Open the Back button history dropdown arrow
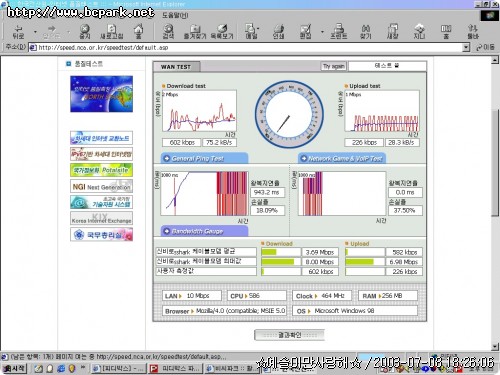500x375 pixels. [x=35, y=32]
